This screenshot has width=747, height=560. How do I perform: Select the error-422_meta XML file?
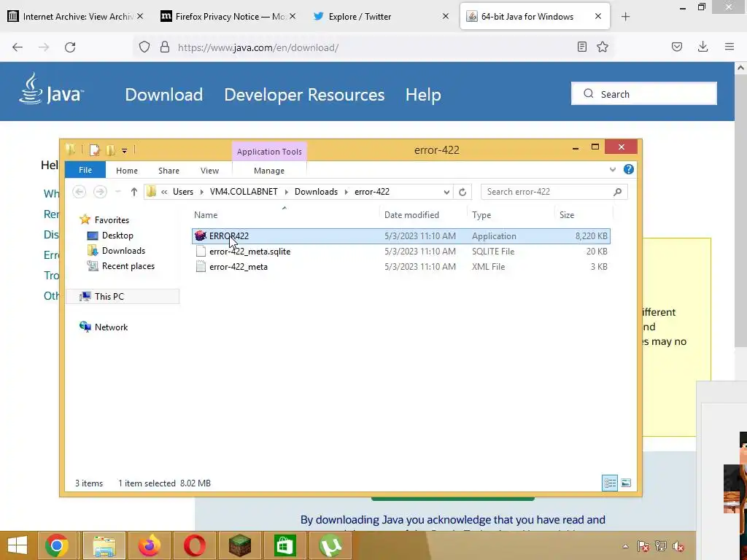(400, 267)
